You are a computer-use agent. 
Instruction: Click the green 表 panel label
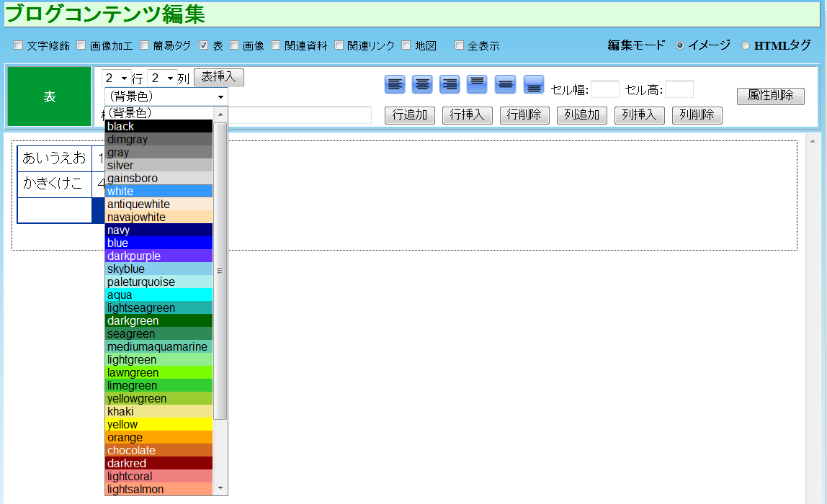(x=50, y=96)
